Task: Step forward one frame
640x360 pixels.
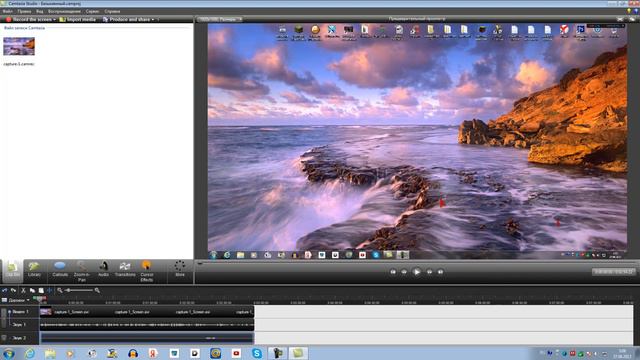Action: click(x=429, y=272)
